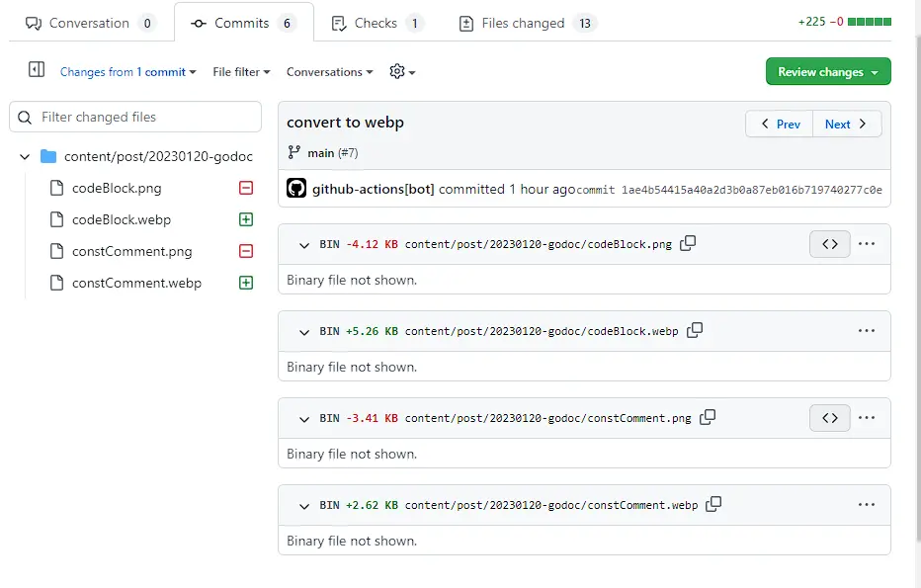This screenshot has height=588, width=921.
Task: Go to the Next commit
Action: [846, 124]
